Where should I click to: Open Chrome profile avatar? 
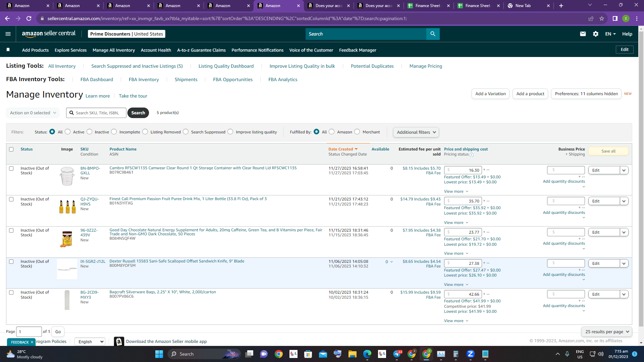pos(626,18)
